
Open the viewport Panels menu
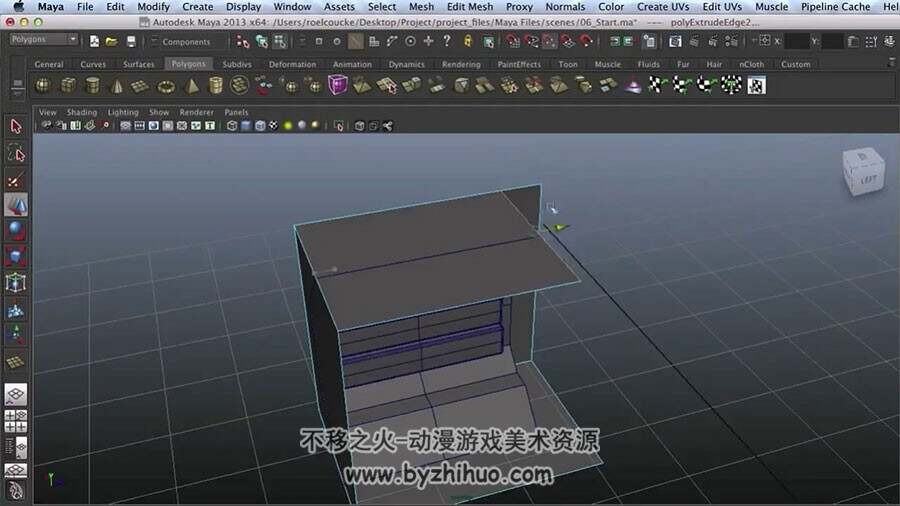pyautogui.click(x=236, y=112)
